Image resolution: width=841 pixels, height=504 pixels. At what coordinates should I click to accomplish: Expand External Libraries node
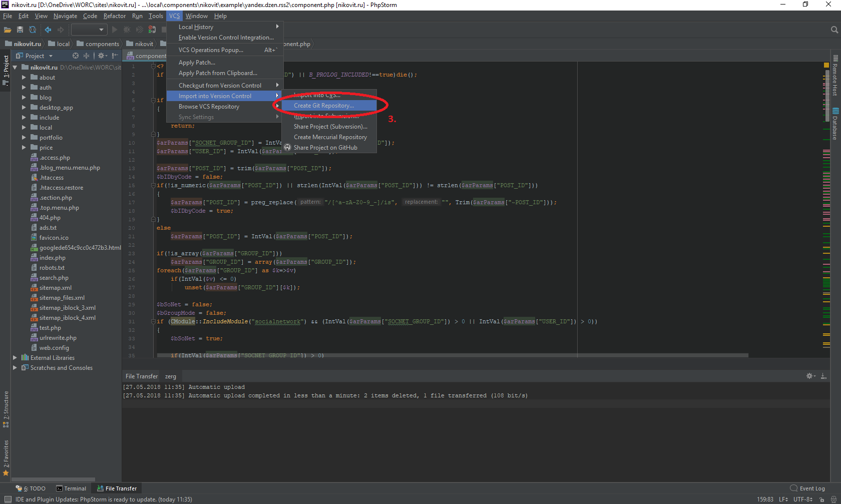[15, 358]
